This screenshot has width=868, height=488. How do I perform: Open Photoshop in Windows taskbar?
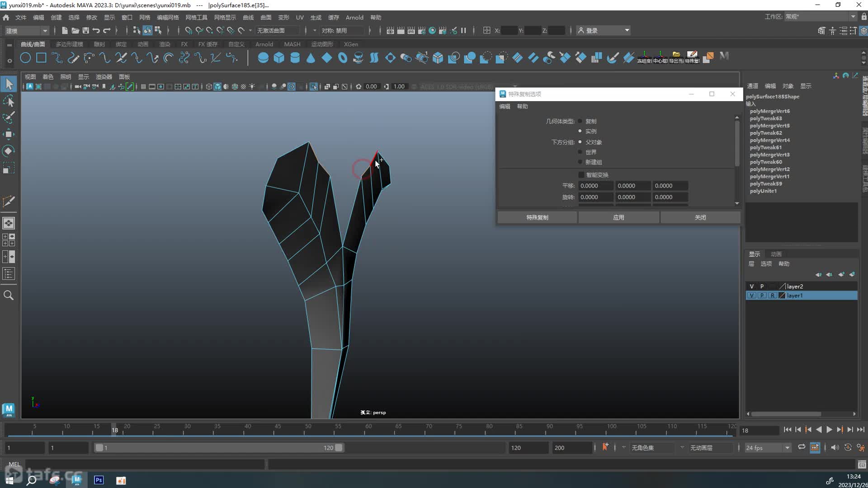point(99,480)
